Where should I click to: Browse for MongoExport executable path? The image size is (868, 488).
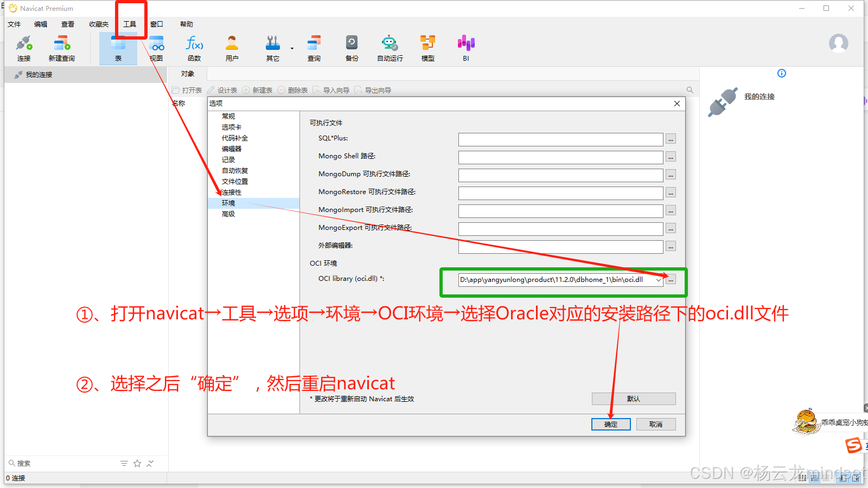pyautogui.click(x=671, y=229)
